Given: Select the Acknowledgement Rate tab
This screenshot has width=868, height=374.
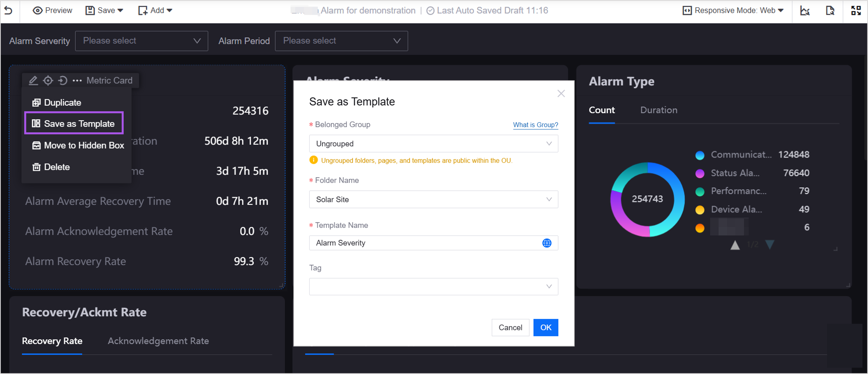Looking at the screenshot, I should pyautogui.click(x=158, y=341).
